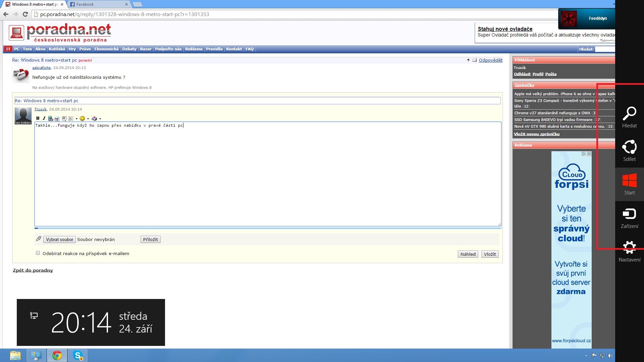Click the Start charm with the Windows logo

coord(629,184)
